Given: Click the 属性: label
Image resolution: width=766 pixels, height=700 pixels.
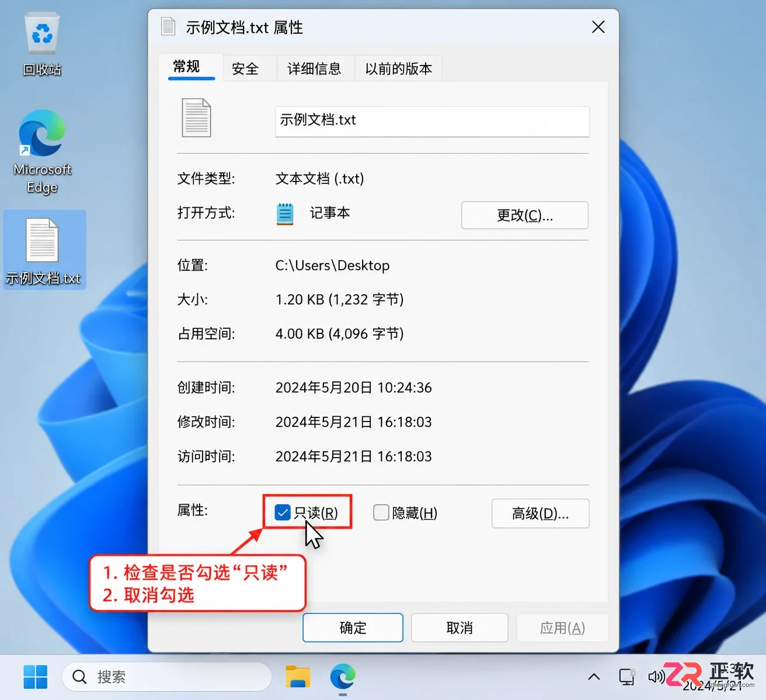Looking at the screenshot, I should [193, 510].
